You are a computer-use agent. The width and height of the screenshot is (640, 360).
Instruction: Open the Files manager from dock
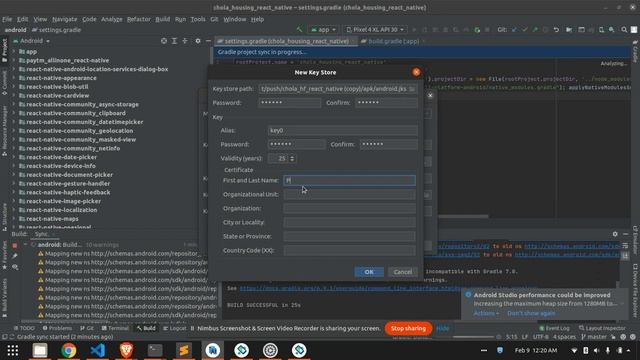[x=40, y=350]
